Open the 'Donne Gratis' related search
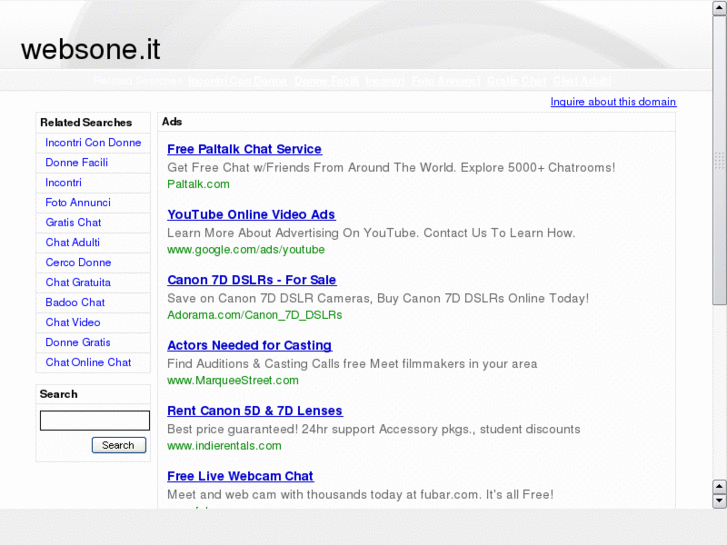Screen dimensions: 727x545 click(78, 342)
